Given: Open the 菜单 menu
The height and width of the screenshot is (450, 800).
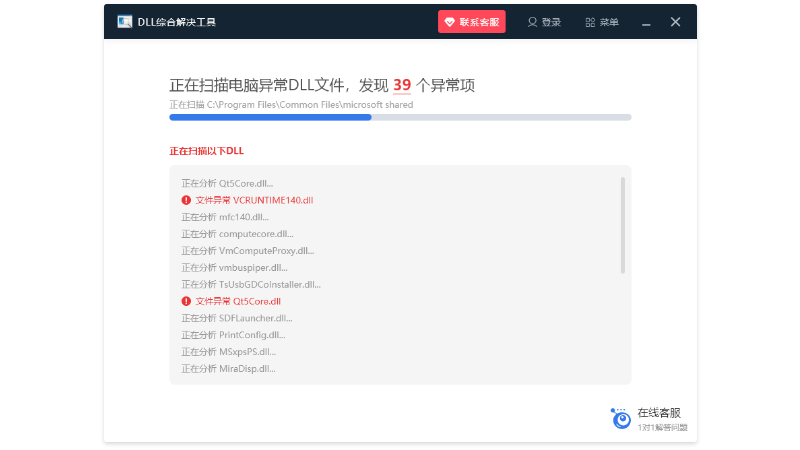Looking at the screenshot, I should [609, 22].
